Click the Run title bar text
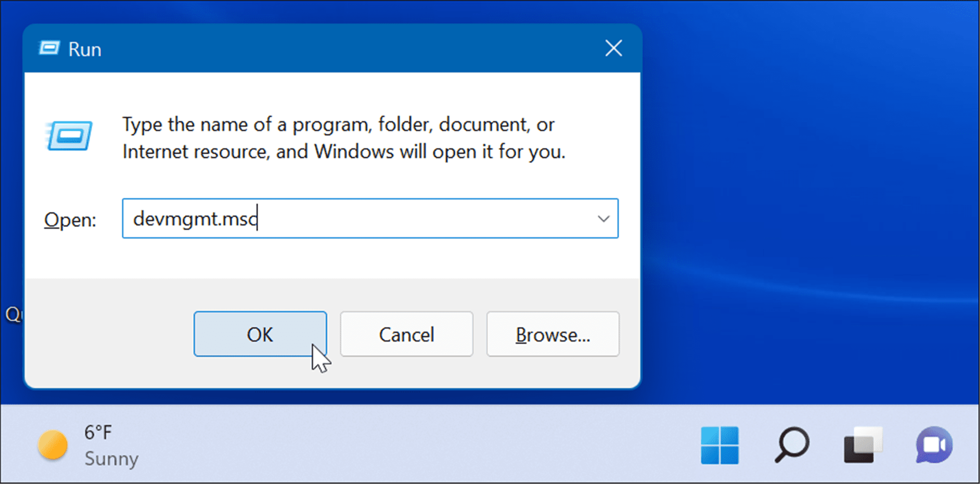The image size is (980, 484). pos(85,49)
